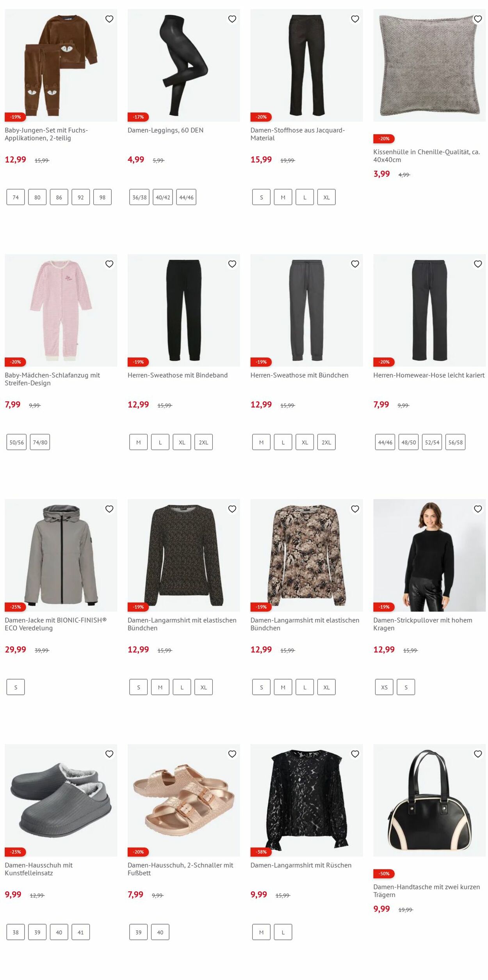This screenshot has width=488, height=980.
Task: Open Damen-Langarmshirt mit Rüschen title link
Action: (301, 865)
